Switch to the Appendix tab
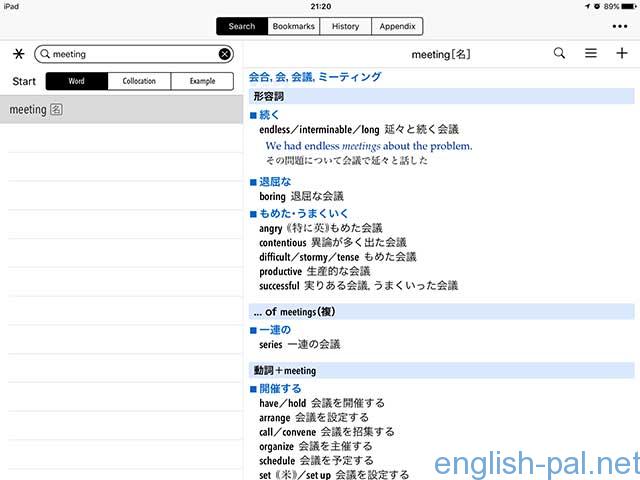This screenshot has height=480, width=640. 397,26
